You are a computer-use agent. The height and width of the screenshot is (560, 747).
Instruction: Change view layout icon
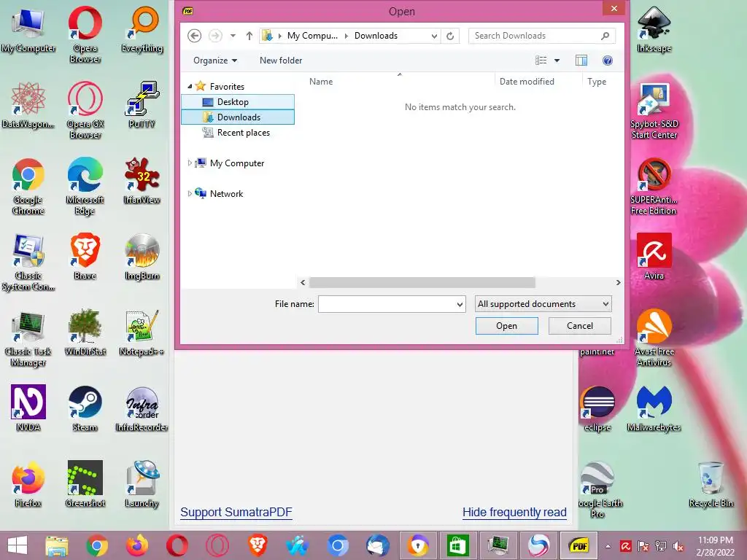pos(541,61)
